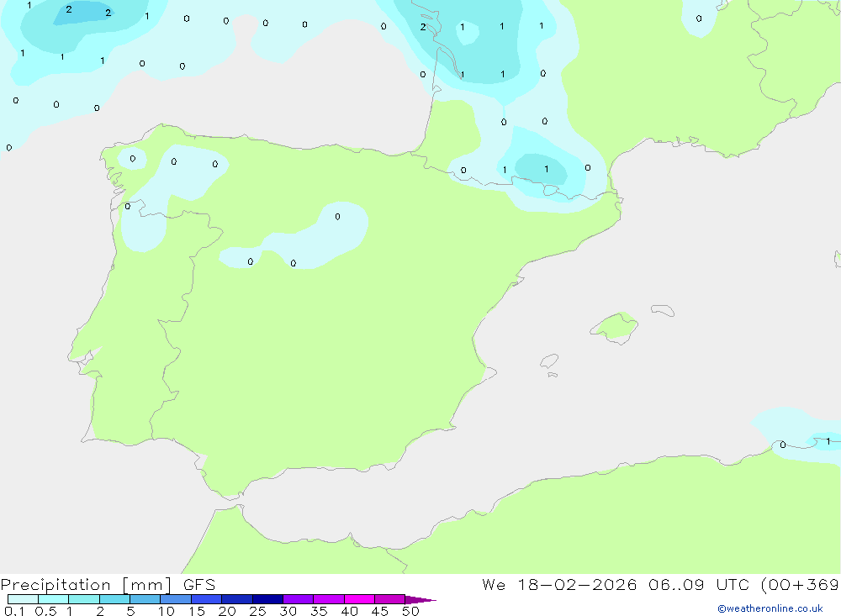Click the "0.1" legend scale label
Viewport: 841px width, 616px height.
[x=14, y=611]
